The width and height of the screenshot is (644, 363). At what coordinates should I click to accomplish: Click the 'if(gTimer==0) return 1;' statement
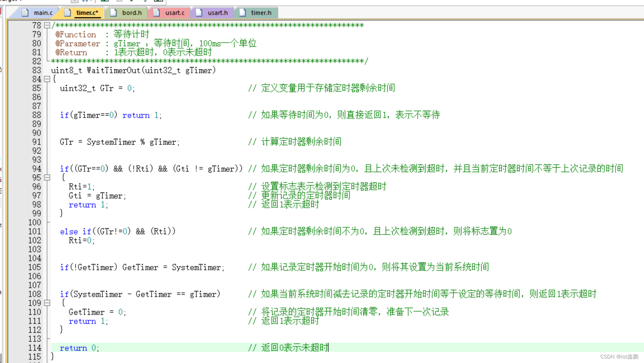[111, 115]
